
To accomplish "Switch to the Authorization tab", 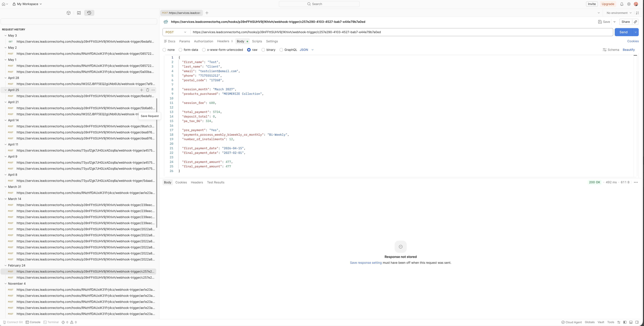I will (x=203, y=41).
